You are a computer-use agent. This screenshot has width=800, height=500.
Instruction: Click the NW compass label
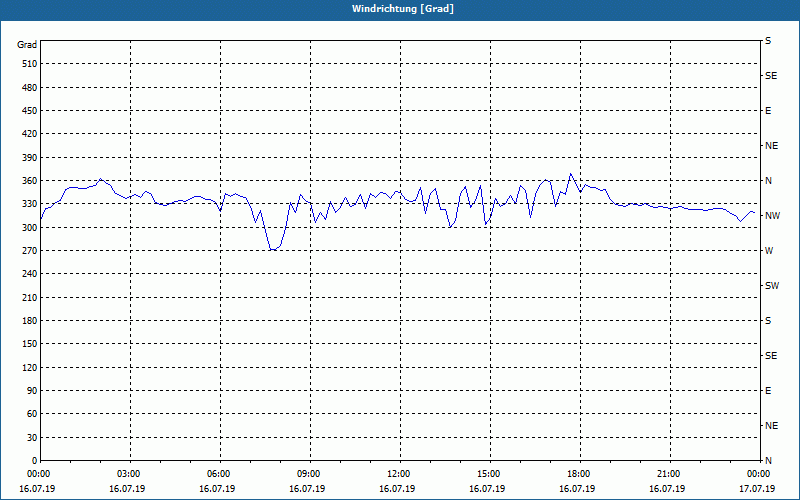[x=772, y=216]
